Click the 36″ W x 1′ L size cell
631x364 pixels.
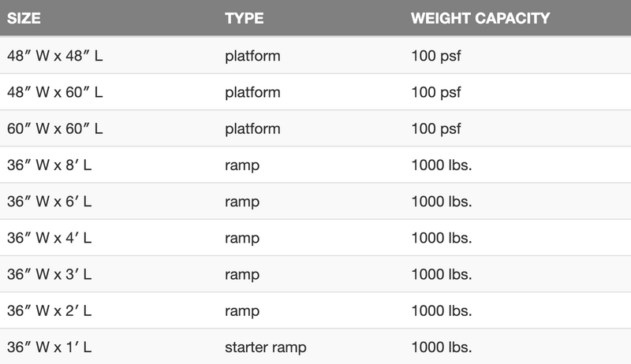coord(50,347)
